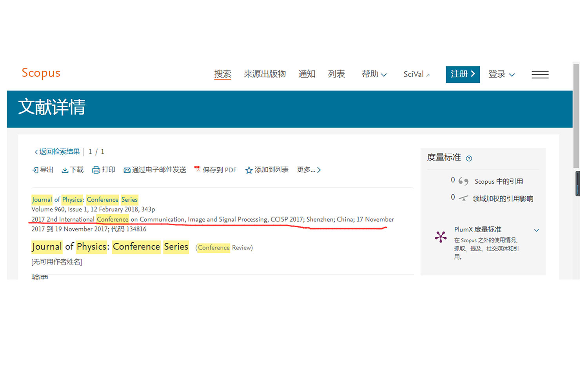Screen dimensions: 588x378
Task: Click the add to list star icon
Action: click(249, 170)
